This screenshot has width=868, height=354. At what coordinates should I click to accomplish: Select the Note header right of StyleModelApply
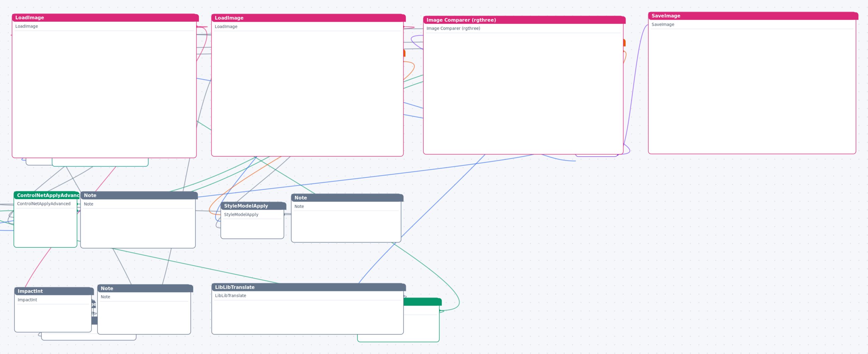347,198
